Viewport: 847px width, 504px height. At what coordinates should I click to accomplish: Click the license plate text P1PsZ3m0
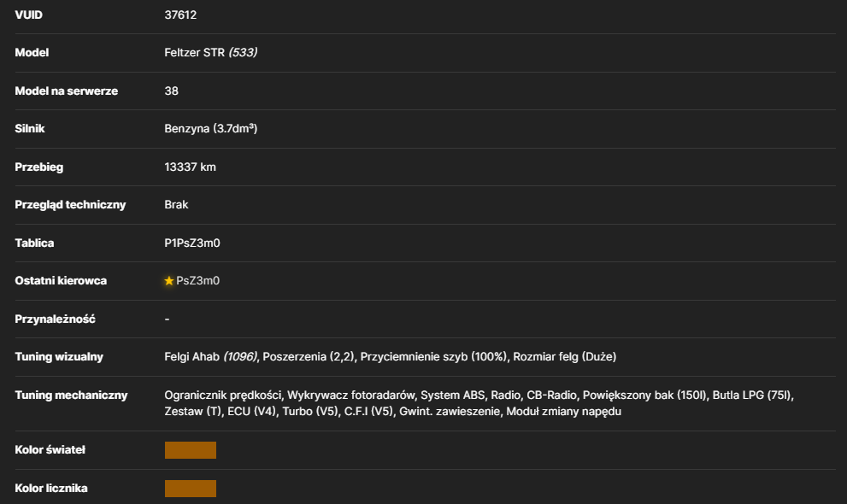pyautogui.click(x=192, y=243)
